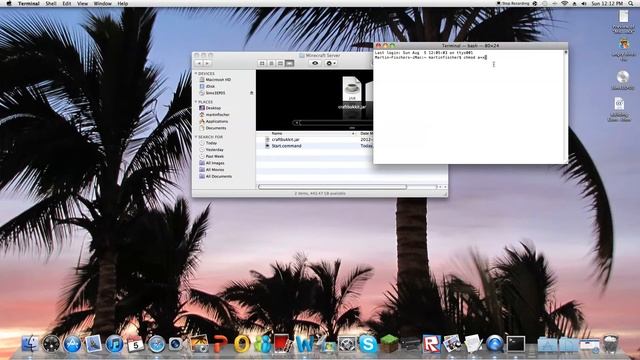Switch Finder to icon view

coord(262,63)
